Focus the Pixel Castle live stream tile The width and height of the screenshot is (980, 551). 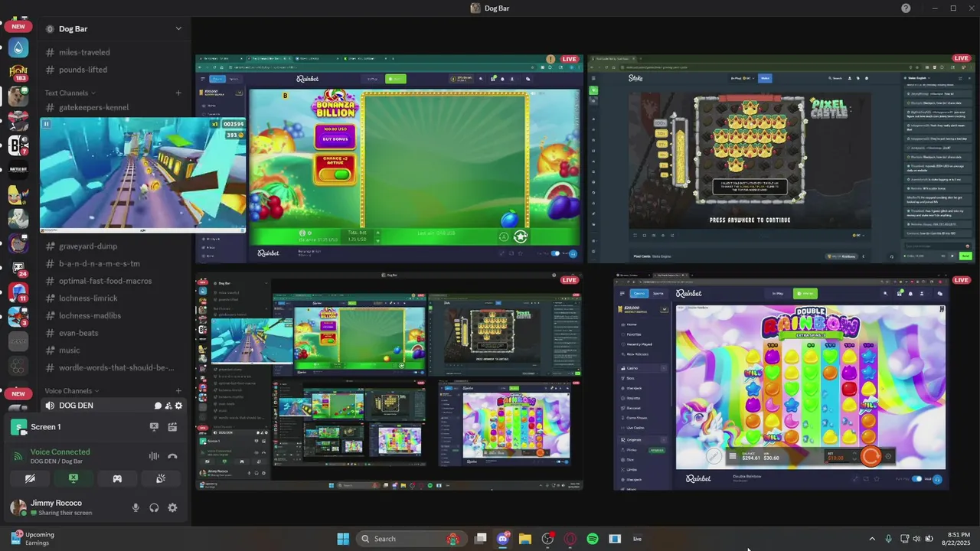781,158
